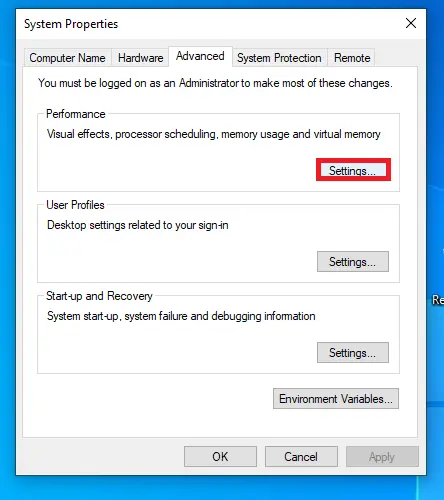Open User Profiles Settings

pyautogui.click(x=353, y=262)
